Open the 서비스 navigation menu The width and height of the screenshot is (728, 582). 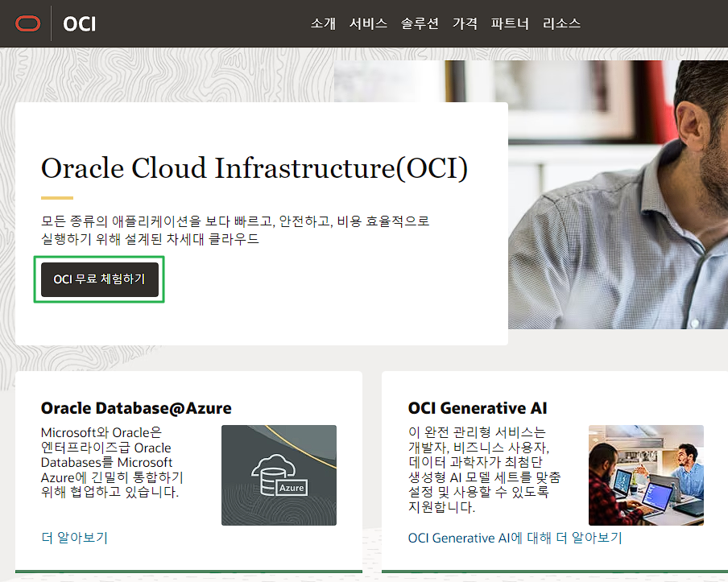[x=368, y=23]
